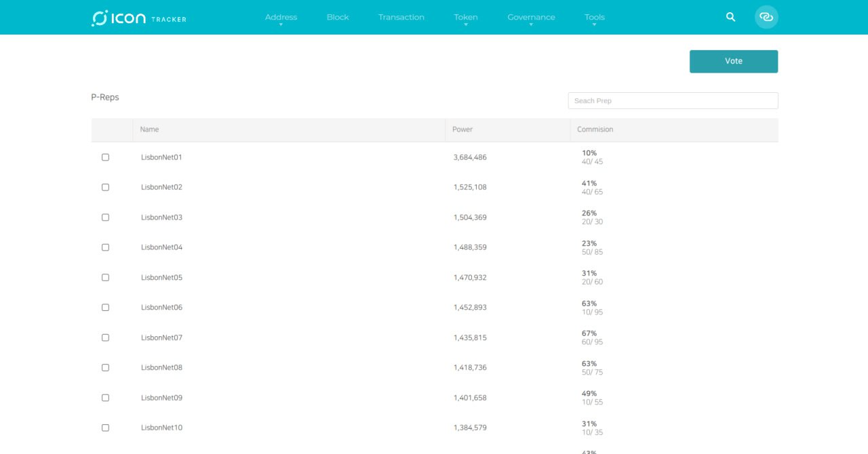Click the Power column header
Image resolution: width=868 pixels, height=454 pixels.
click(462, 129)
